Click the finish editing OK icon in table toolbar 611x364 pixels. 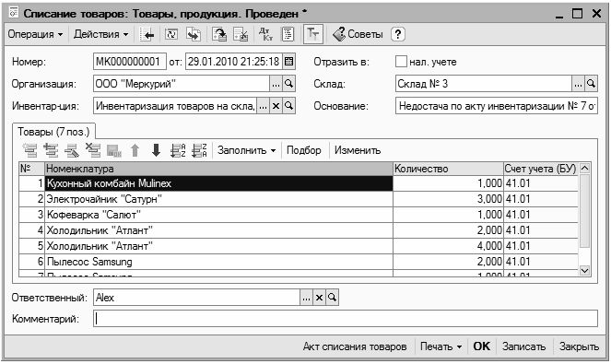pyautogui.click(x=113, y=150)
